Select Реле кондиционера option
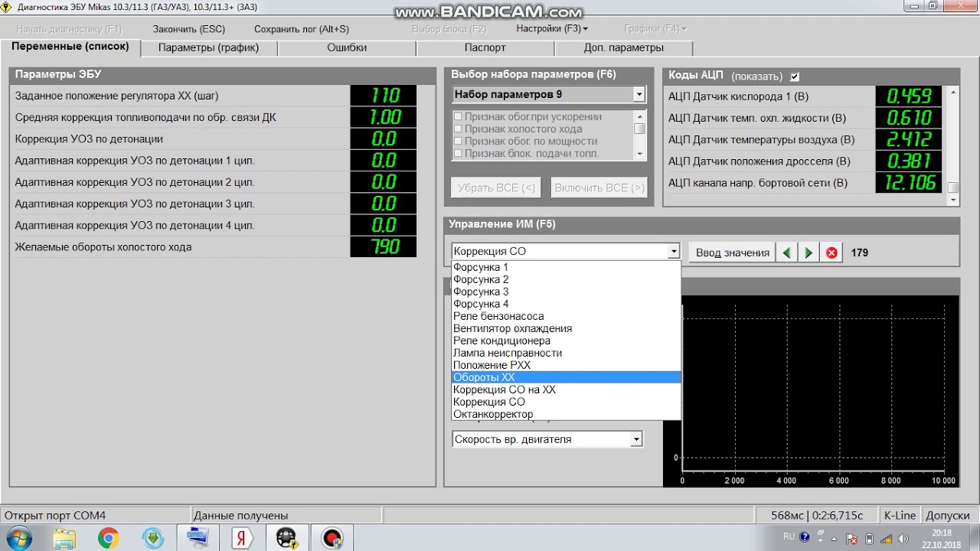The width and height of the screenshot is (980, 551). pos(566,341)
